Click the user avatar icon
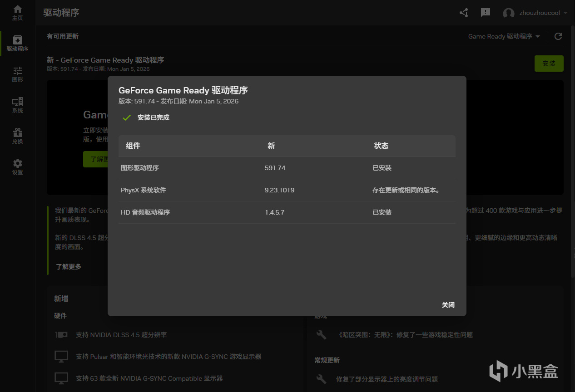 (509, 13)
